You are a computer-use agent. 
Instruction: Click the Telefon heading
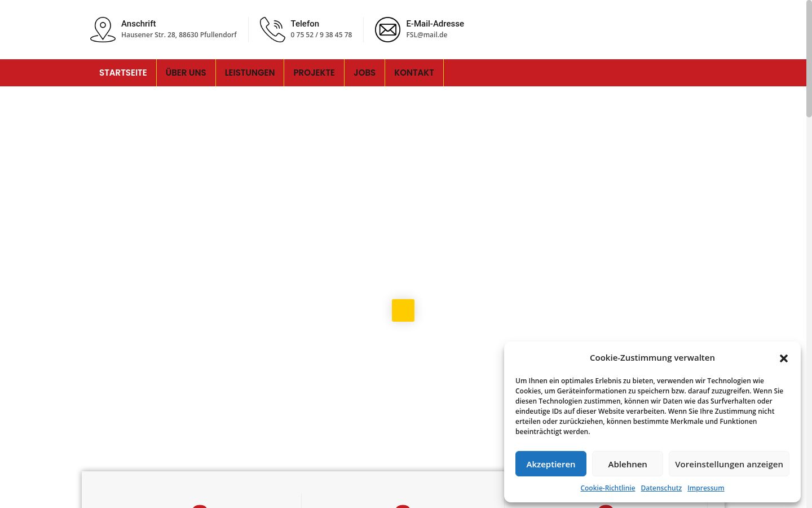pyautogui.click(x=305, y=24)
